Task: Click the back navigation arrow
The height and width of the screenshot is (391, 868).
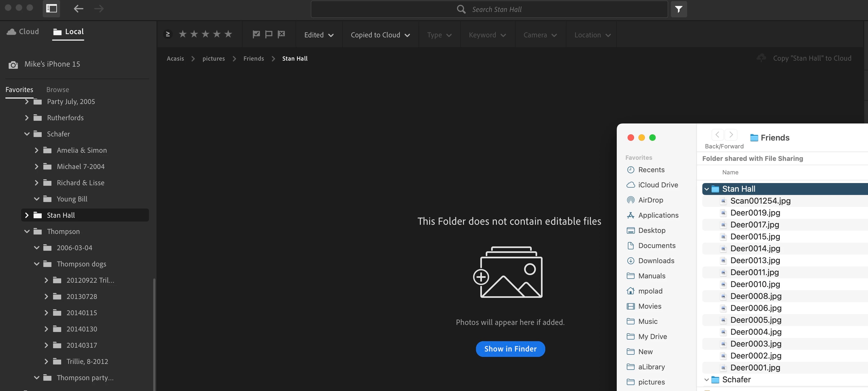Action: (x=78, y=9)
